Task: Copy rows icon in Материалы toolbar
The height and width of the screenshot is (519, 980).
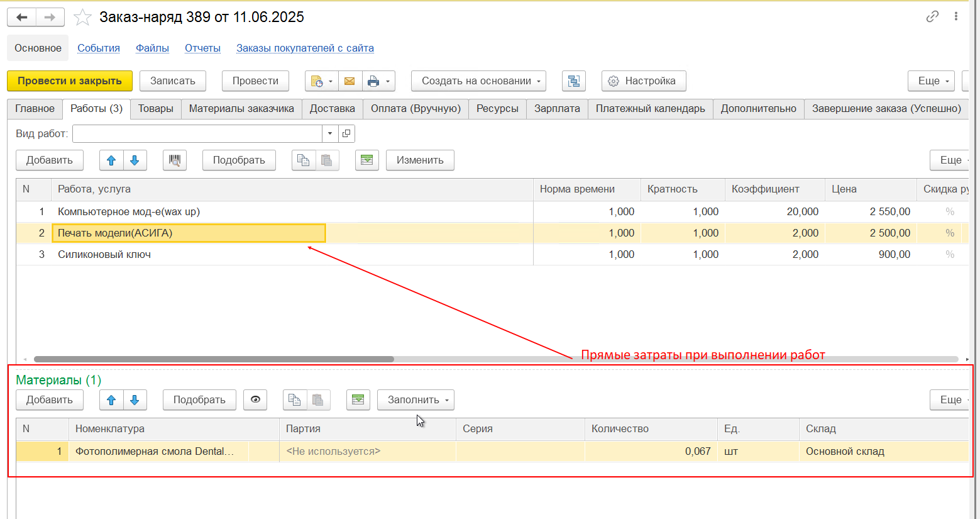Action: pos(294,400)
